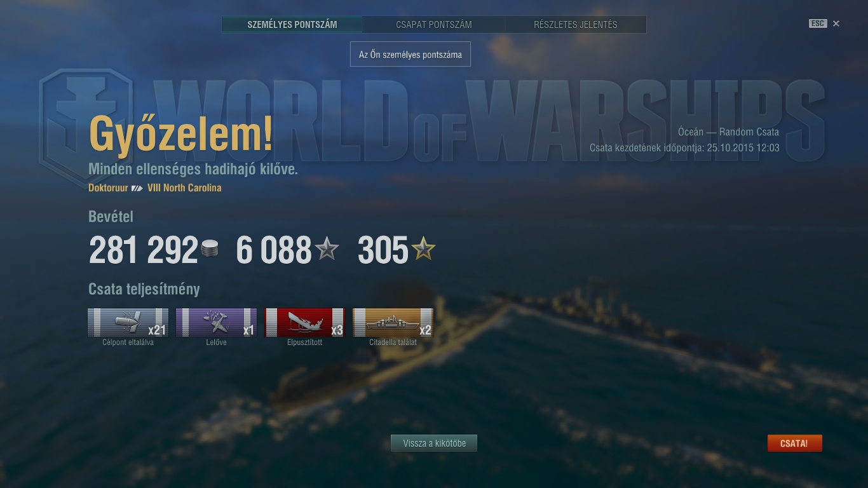Click the gold free experience star icon

pyautogui.click(x=423, y=248)
